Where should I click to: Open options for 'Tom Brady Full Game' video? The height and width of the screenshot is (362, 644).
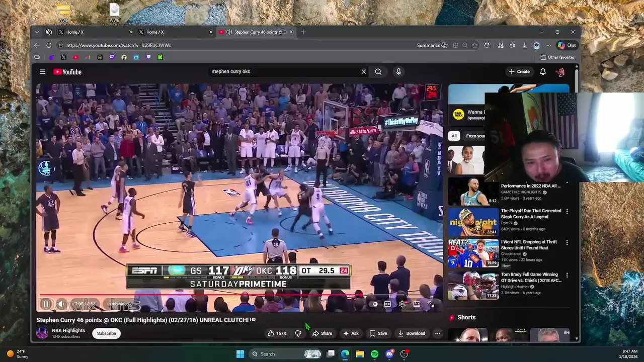pos(567,276)
